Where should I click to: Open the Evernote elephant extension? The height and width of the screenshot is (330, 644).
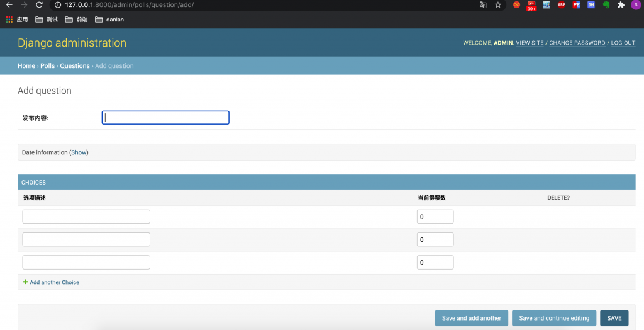pos(606,4)
